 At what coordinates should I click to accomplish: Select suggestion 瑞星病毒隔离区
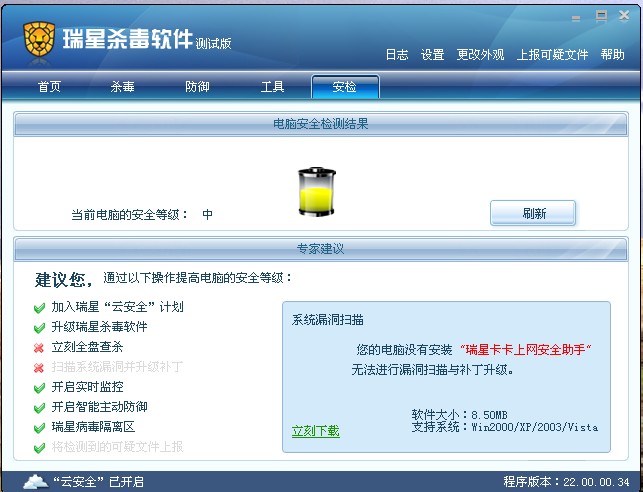pyautogui.click(x=93, y=427)
